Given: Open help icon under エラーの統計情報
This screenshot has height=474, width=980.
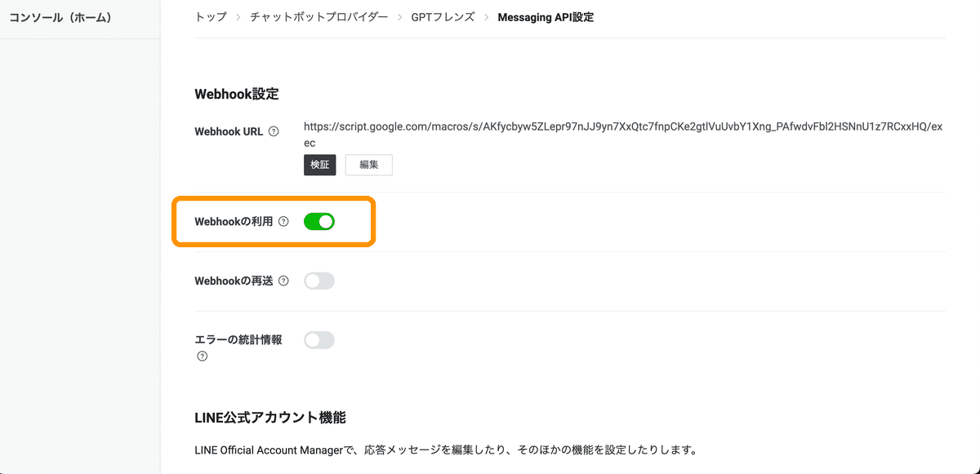Looking at the screenshot, I should point(202,356).
